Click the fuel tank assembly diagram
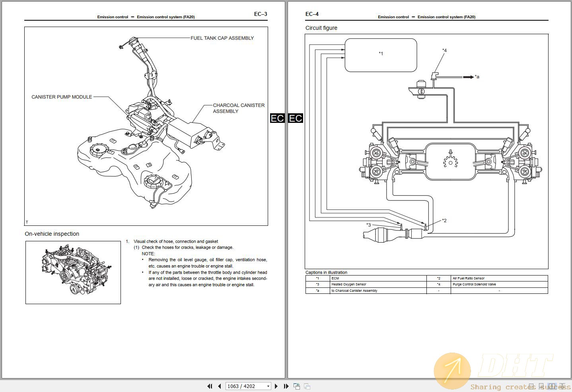The image size is (572, 392). 146,126
